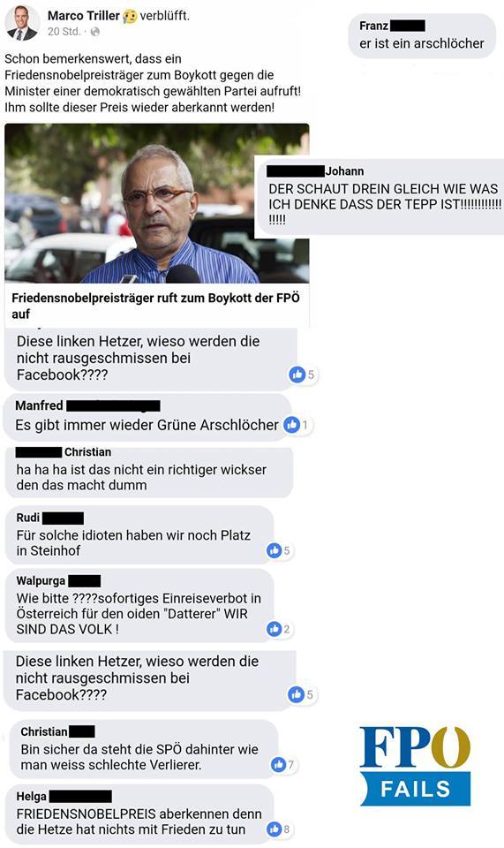
Task: Click the verblüfft feeling emoji
Action: 130,17
